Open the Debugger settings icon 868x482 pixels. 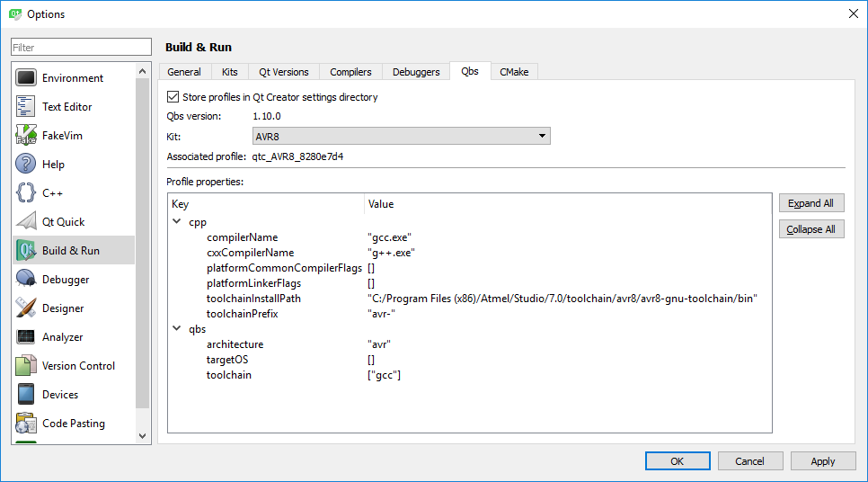click(x=26, y=280)
